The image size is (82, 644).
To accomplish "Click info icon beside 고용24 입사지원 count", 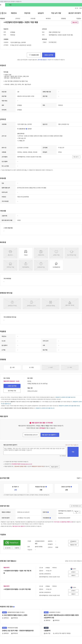I will pyautogui.click(x=71, y=487).
